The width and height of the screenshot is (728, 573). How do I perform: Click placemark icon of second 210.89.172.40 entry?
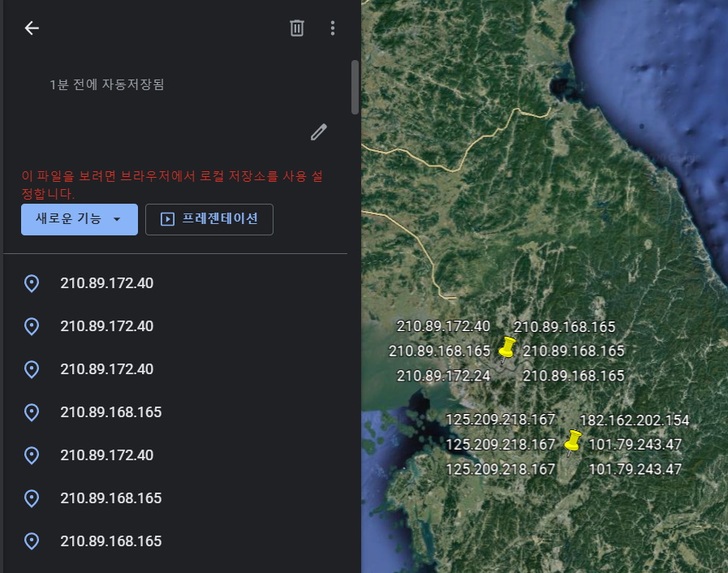32,326
